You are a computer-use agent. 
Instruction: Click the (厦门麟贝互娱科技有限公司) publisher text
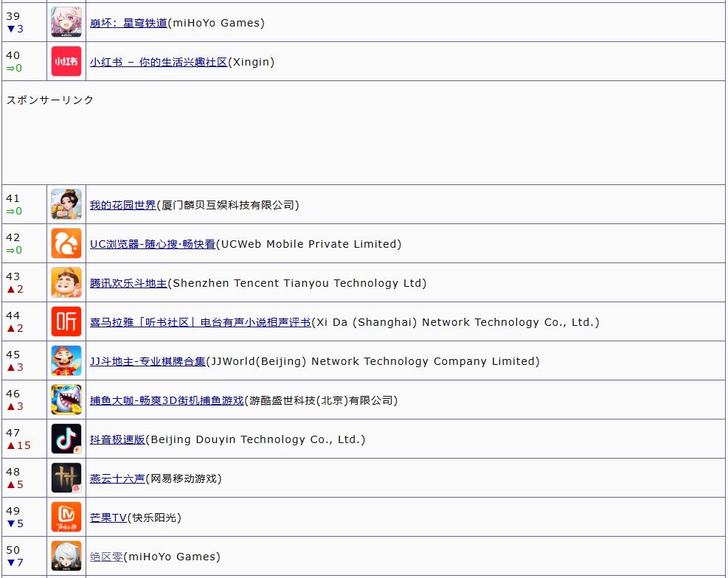[228, 204]
